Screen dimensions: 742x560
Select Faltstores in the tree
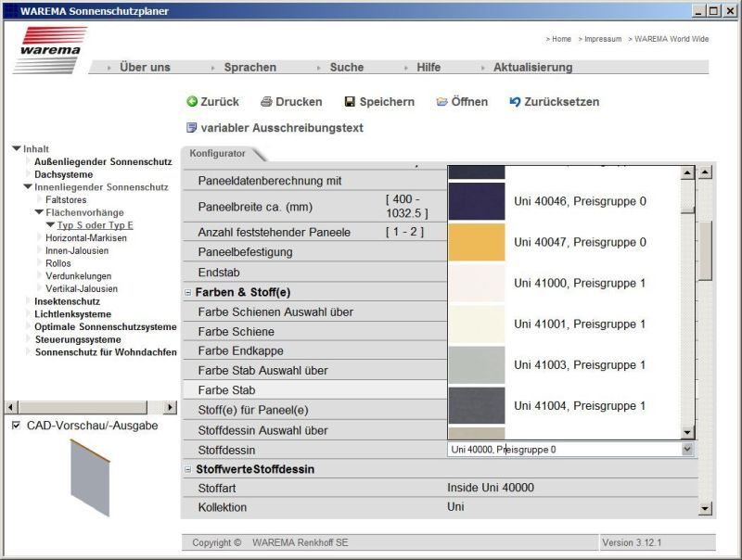(66, 199)
